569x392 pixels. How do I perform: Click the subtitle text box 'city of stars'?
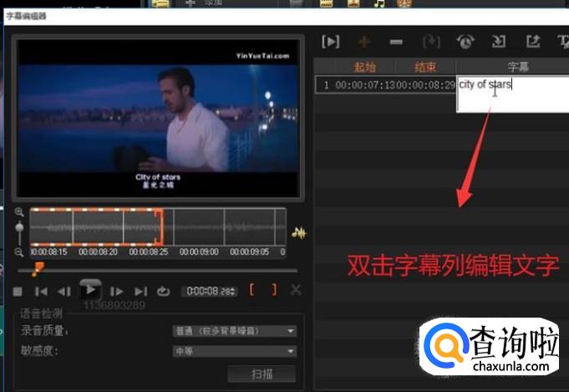[x=512, y=94]
